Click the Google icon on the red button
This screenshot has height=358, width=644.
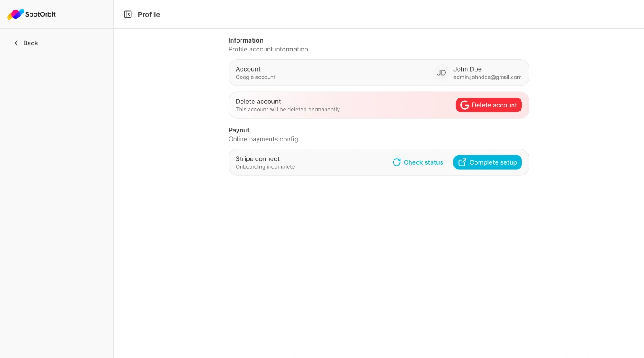(x=465, y=105)
